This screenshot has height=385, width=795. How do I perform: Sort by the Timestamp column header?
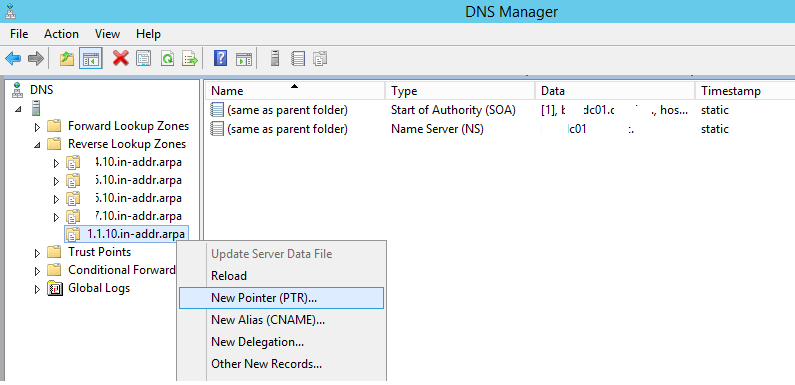745,91
